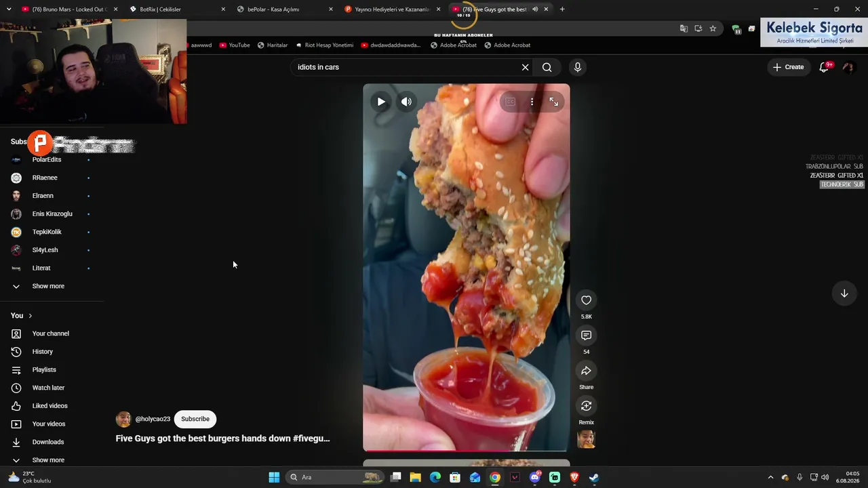
Task: Share the current short
Action: (587, 371)
